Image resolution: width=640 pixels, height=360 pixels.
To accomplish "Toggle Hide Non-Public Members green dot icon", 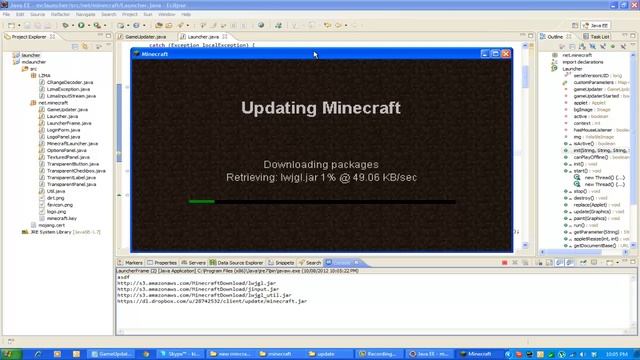I will click(x=613, y=47).
